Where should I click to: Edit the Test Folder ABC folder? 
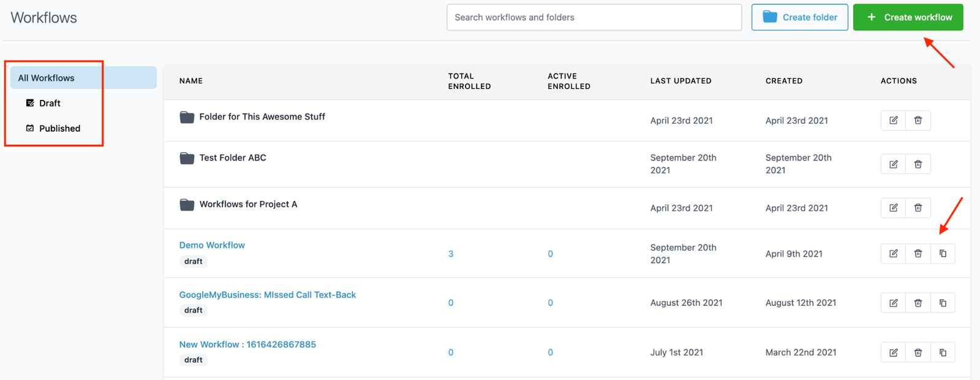(893, 164)
